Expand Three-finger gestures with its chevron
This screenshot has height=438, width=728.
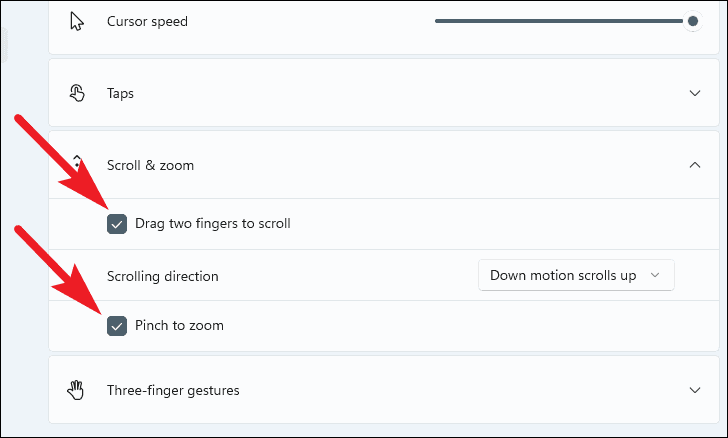695,389
